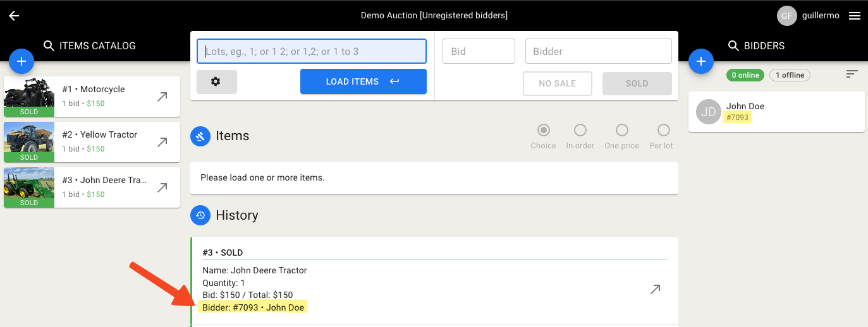The image size is (868, 327).
Task: Select the Per lot radio option
Action: 663,131
